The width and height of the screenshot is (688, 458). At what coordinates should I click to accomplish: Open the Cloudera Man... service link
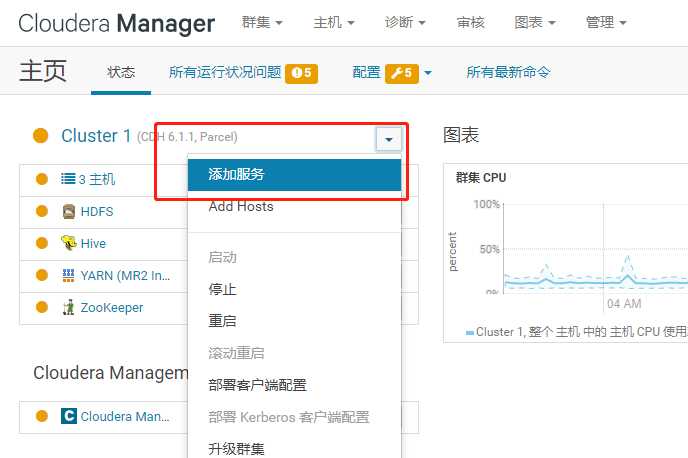[x=125, y=416]
